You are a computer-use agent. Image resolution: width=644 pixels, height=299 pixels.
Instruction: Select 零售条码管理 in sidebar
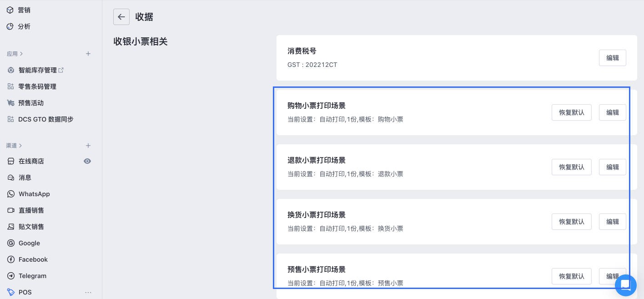coord(37,86)
